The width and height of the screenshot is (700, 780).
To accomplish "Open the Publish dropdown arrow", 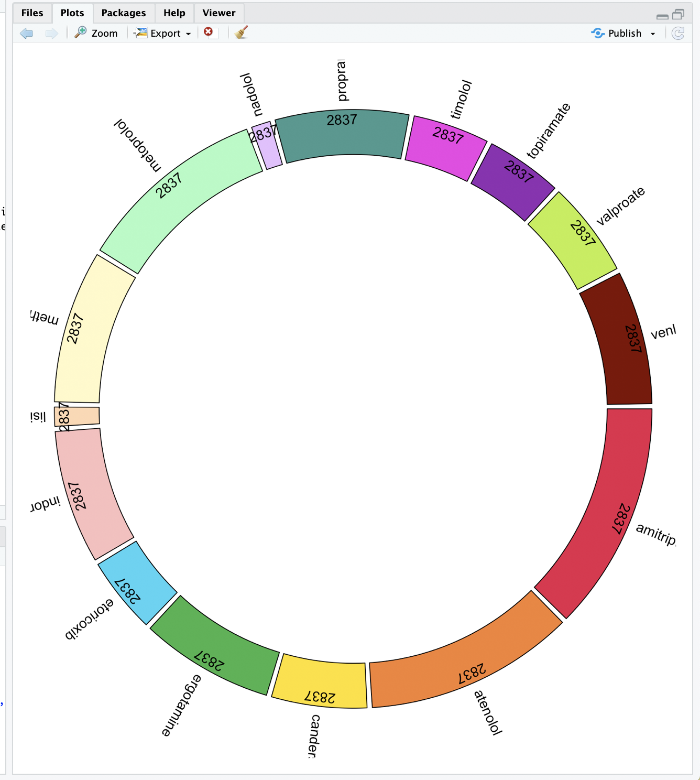I will (652, 33).
